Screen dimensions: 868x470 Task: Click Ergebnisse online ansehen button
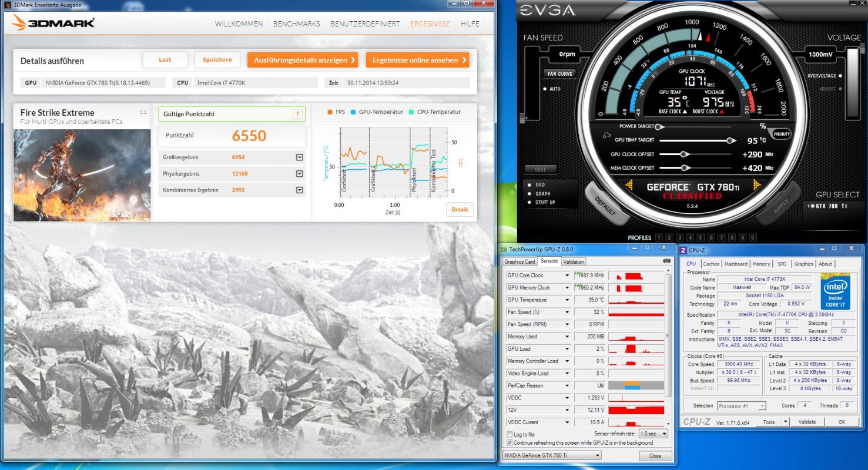[x=417, y=60]
